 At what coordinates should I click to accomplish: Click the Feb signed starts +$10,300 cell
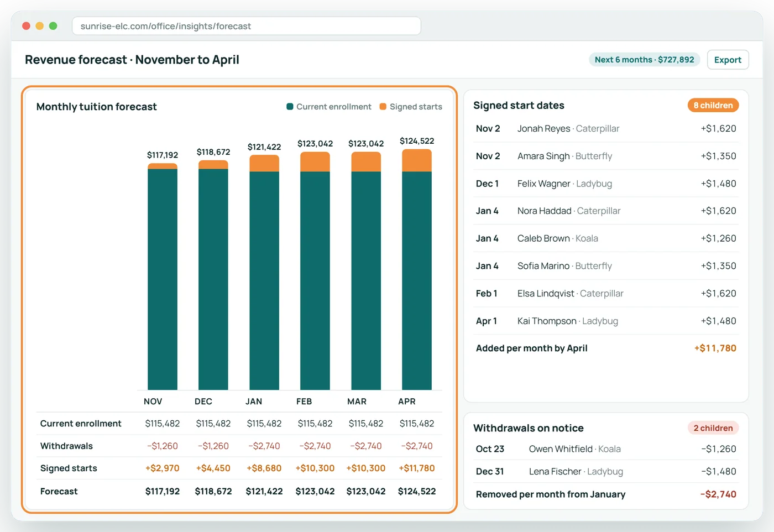click(x=315, y=468)
